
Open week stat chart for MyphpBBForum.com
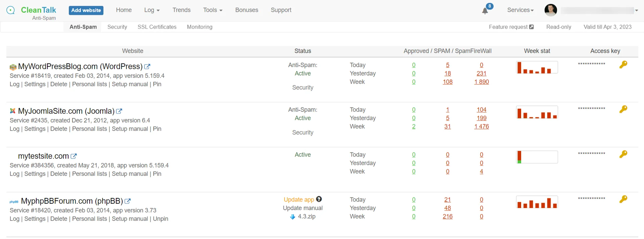(537, 202)
